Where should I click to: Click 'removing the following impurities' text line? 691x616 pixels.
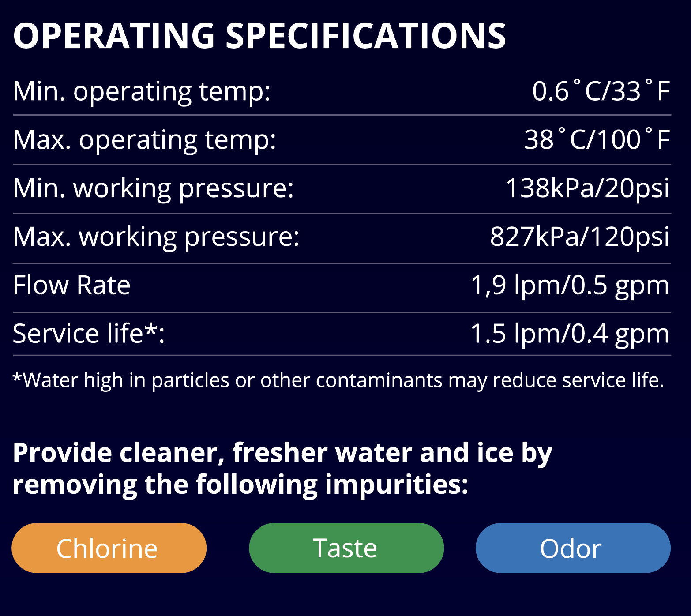click(240, 485)
